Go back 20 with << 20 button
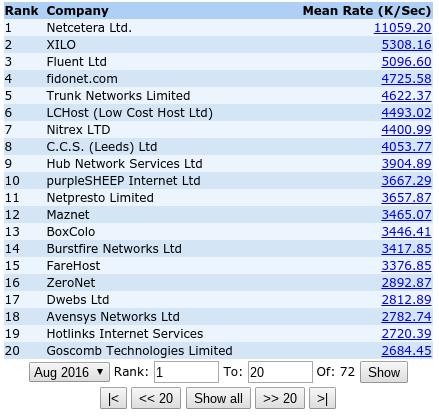This screenshot has height=416, width=439. coord(156,398)
